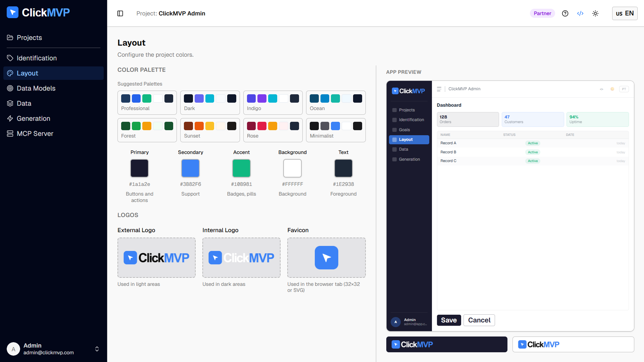
Task: Click Data in the preview sidebar
Action: [409, 149]
